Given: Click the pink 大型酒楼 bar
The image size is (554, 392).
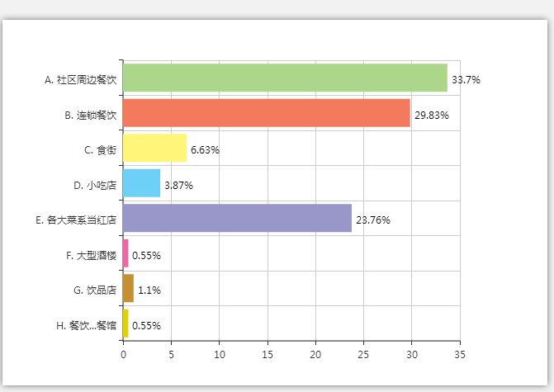Looking at the screenshot, I should coord(126,254).
